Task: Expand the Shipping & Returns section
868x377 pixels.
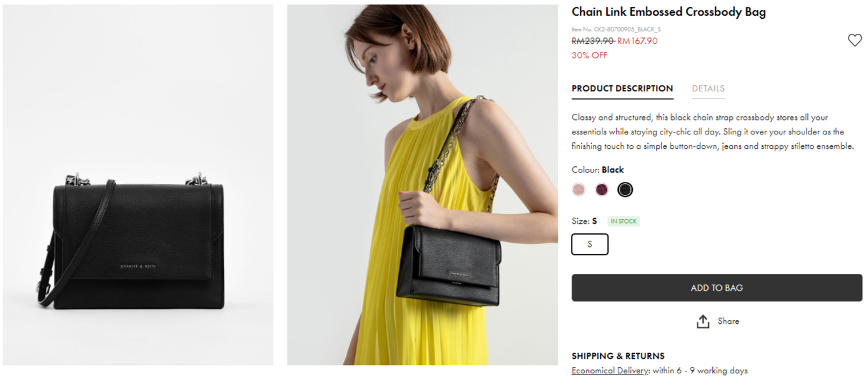Action: [618, 356]
